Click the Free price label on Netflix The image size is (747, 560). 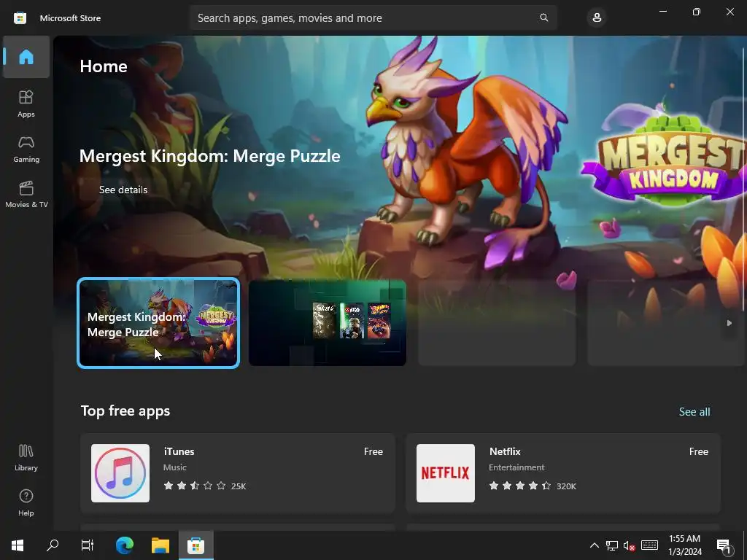[698, 451]
